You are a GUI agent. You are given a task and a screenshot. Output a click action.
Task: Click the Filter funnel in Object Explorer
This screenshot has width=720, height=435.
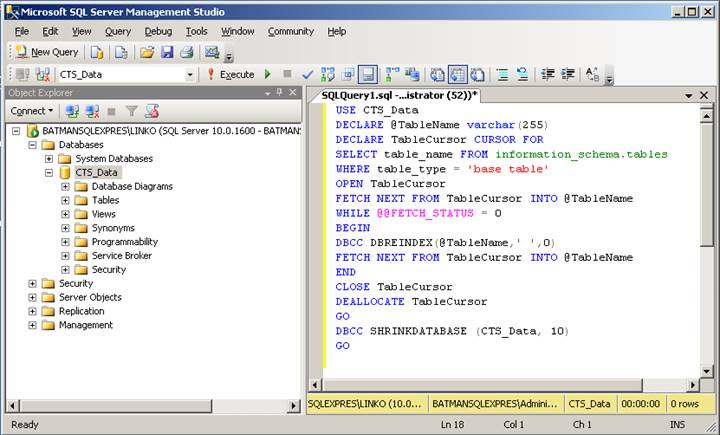132,111
